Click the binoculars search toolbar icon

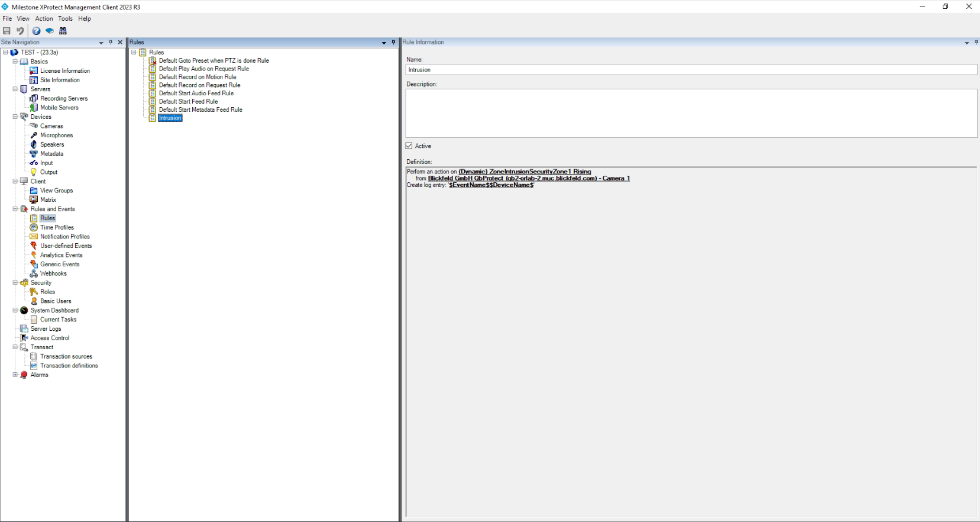tap(63, 31)
